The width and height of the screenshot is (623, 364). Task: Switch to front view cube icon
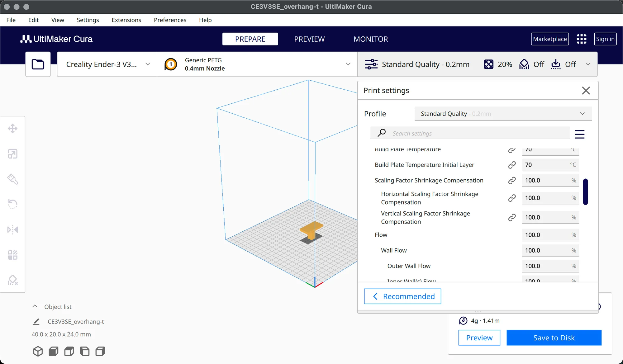pyautogui.click(x=54, y=351)
